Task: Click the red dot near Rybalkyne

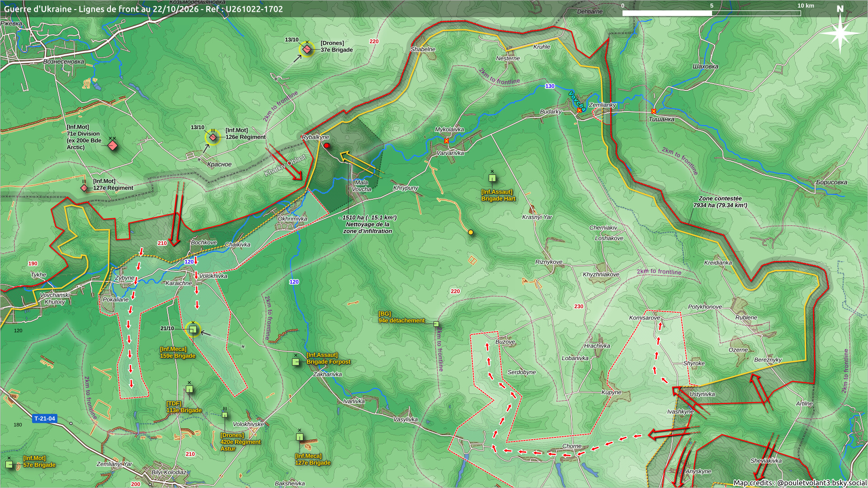Action: (327, 145)
